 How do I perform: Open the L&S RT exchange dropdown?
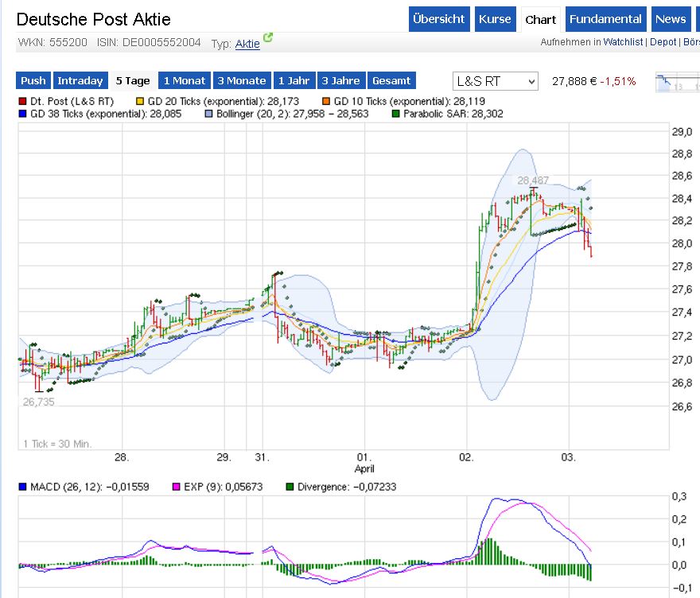pyautogui.click(x=495, y=81)
